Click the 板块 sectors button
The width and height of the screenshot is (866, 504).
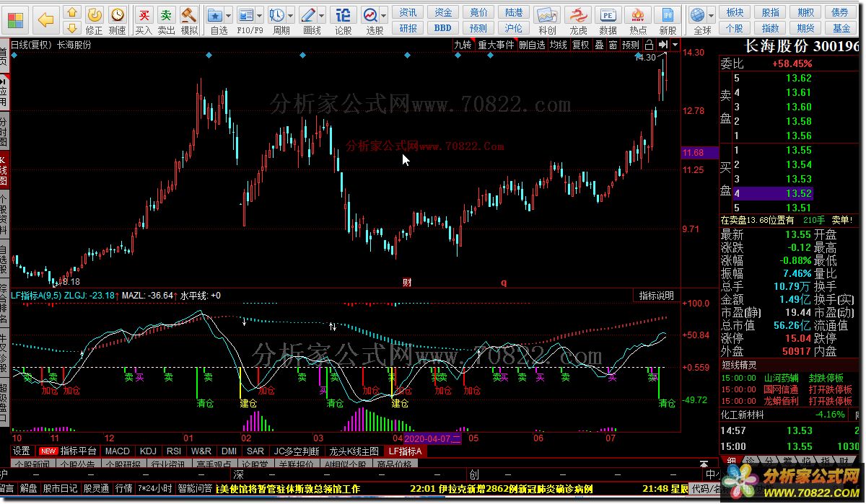735,12
